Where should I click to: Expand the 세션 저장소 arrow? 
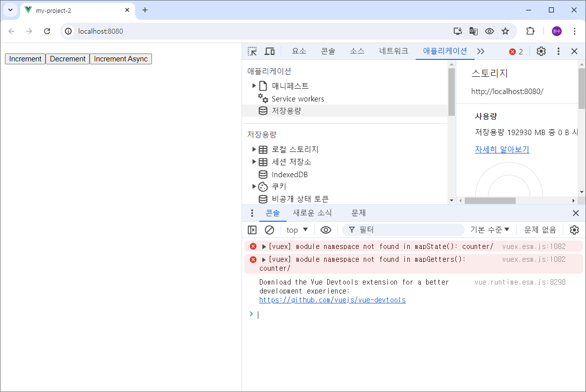(x=254, y=162)
